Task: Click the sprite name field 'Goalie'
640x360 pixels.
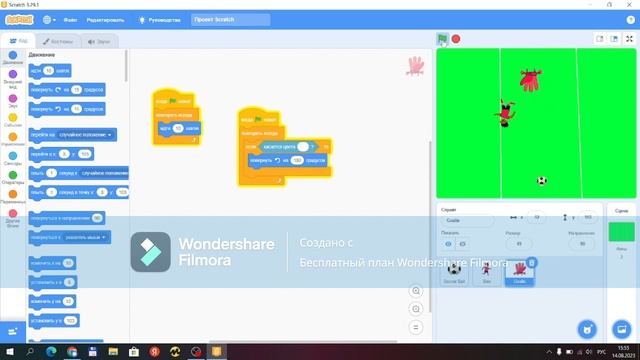Action: click(x=467, y=220)
